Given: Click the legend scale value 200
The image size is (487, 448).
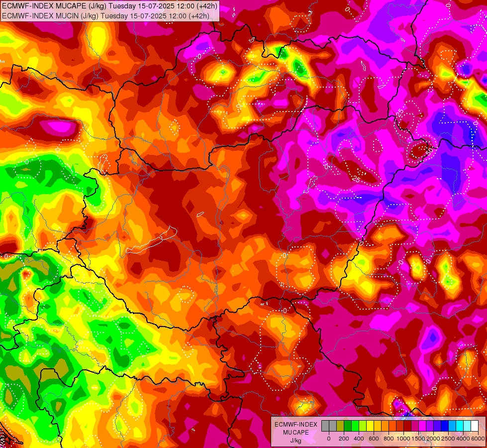Looking at the screenshot, I should click(344, 439).
